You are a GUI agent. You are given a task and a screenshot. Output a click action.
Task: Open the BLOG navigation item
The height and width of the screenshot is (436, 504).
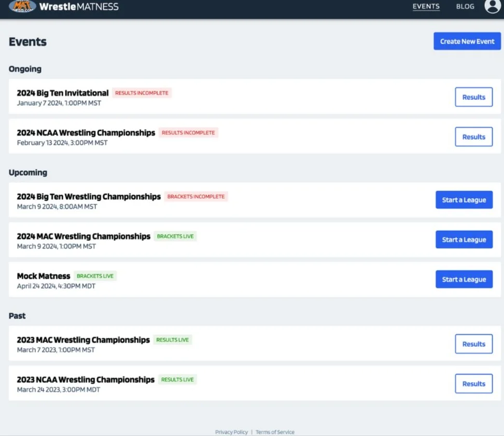465,6
